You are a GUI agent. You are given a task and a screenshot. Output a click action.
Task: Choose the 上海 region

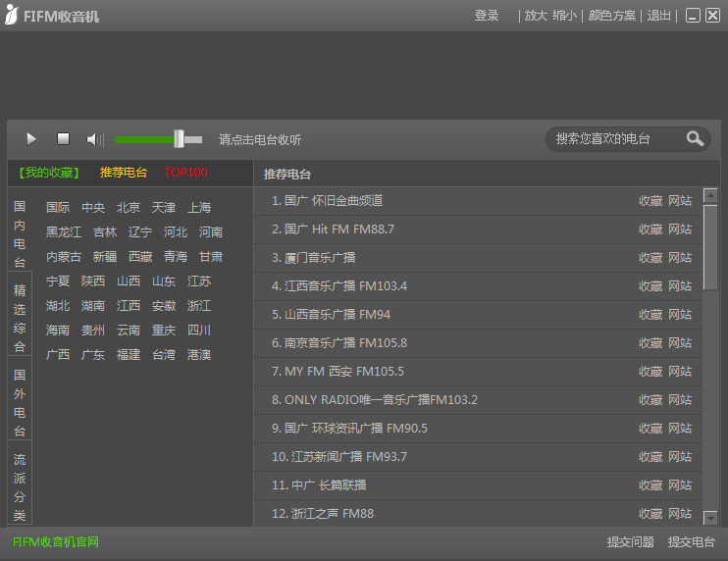tap(199, 207)
